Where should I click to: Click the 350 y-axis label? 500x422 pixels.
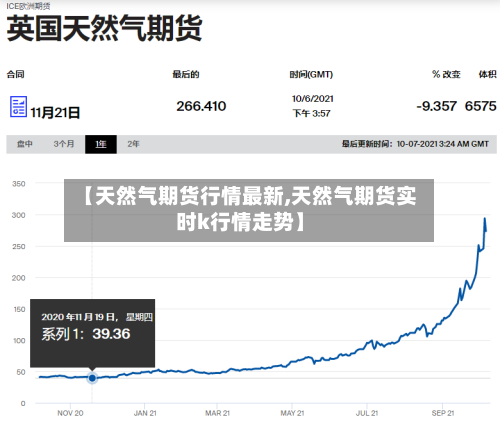pyautogui.click(x=19, y=184)
